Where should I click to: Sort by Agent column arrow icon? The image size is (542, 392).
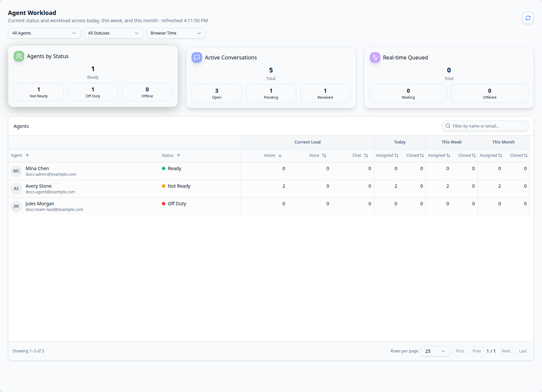click(x=27, y=155)
